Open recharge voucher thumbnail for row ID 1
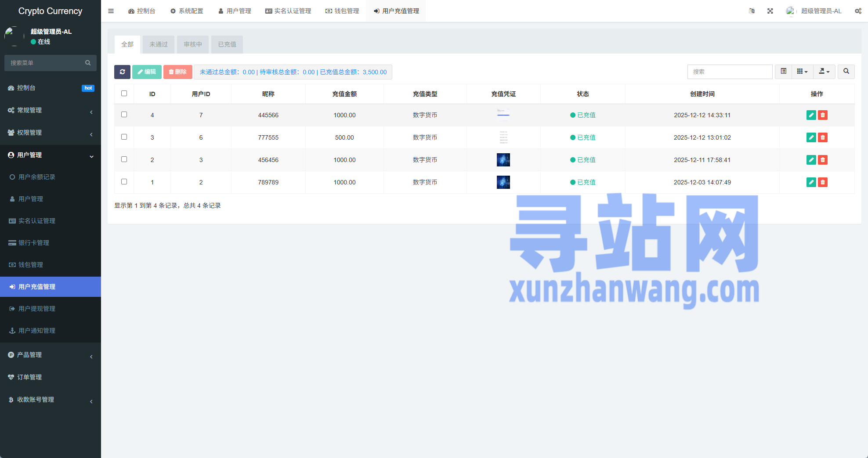 503,182
